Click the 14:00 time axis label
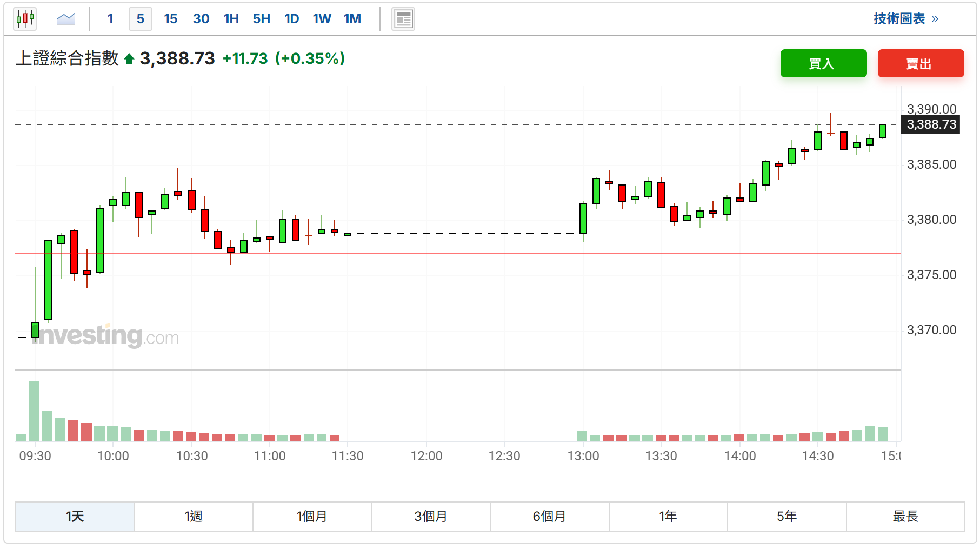The width and height of the screenshot is (980, 548). pos(740,456)
